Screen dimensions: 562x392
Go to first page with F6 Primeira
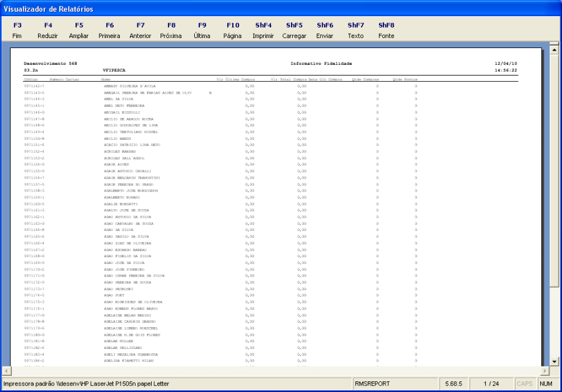pyautogui.click(x=109, y=31)
